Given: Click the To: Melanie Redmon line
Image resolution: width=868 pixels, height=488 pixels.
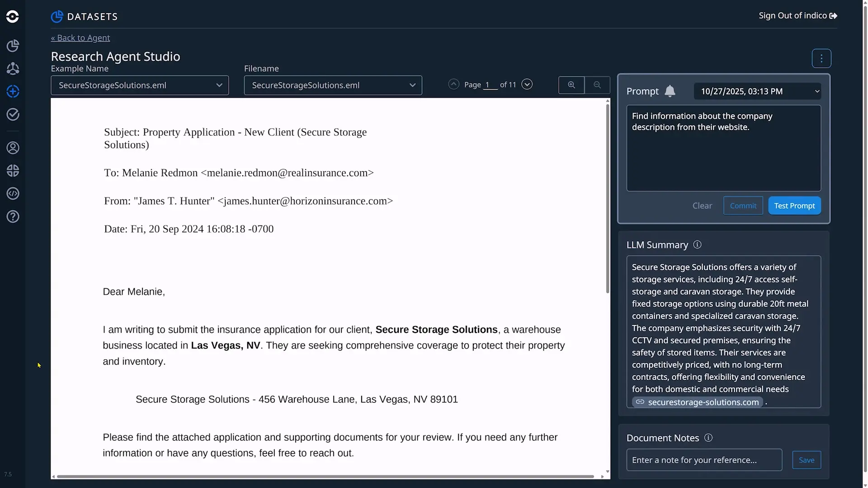Looking at the screenshot, I should (239, 173).
